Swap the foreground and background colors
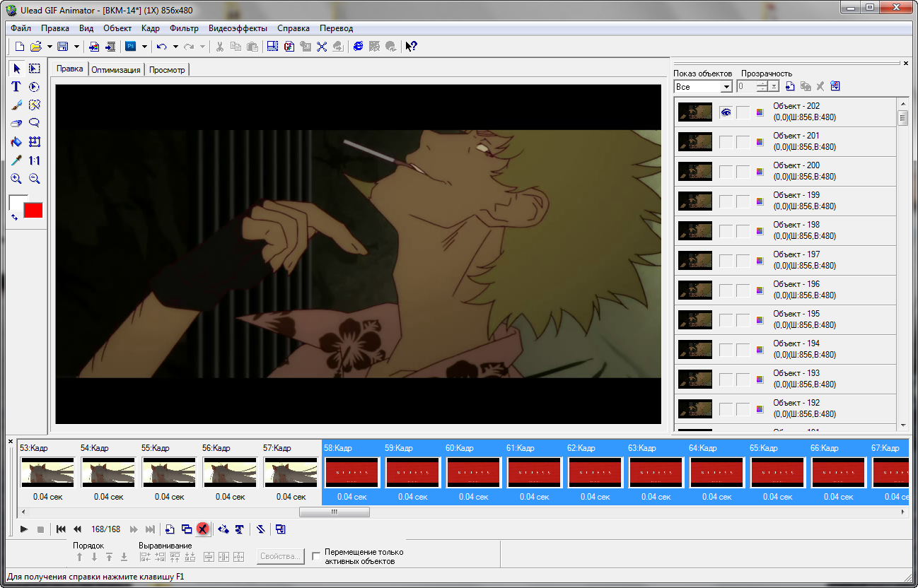This screenshot has width=918, height=588. (x=15, y=216)
